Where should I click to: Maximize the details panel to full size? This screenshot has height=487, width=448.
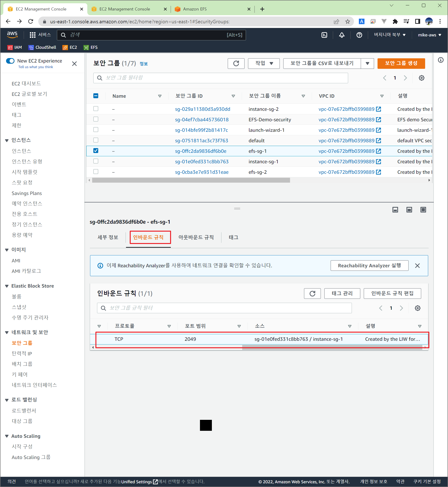(423, 210)
